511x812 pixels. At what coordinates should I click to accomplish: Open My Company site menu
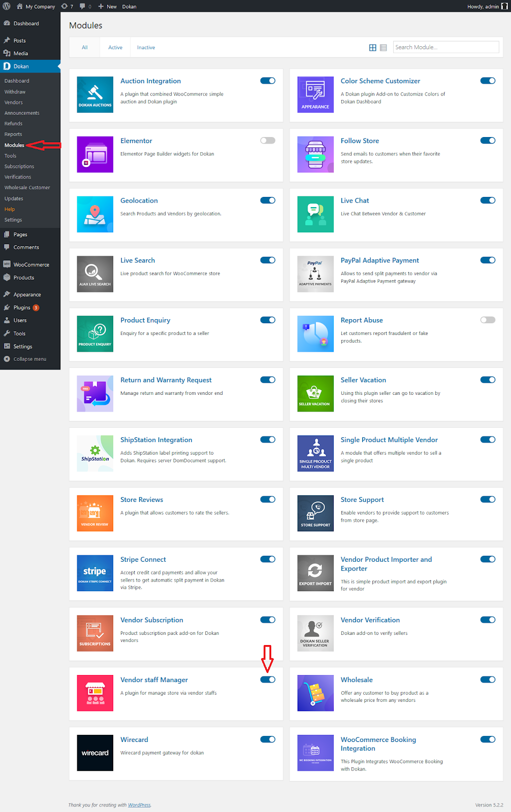coord(36,7)
